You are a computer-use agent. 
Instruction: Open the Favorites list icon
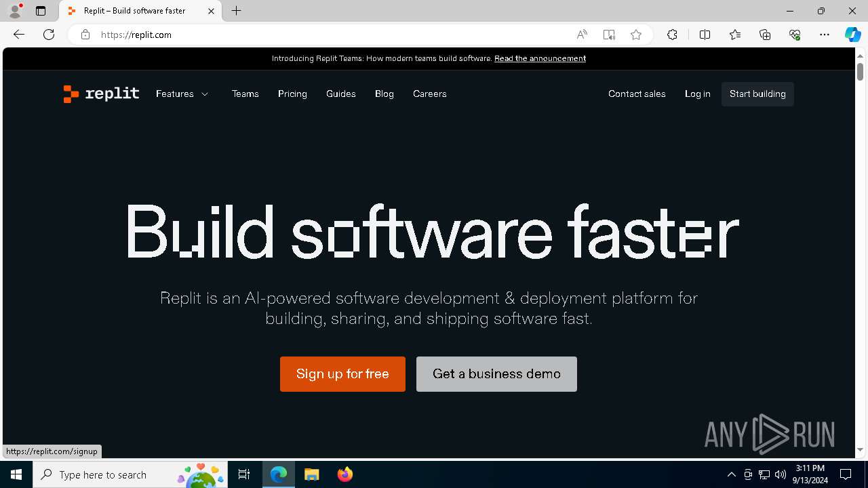[735, 35]
